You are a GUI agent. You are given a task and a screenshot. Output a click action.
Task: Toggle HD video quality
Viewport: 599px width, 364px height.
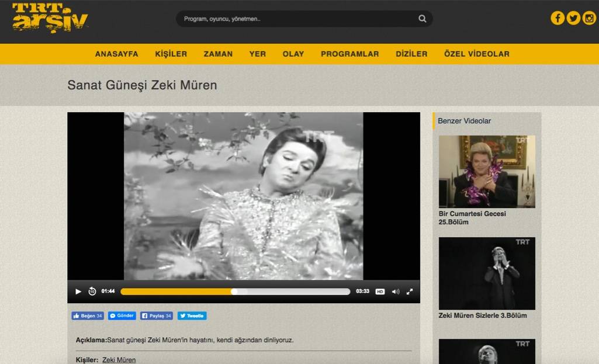380,292
